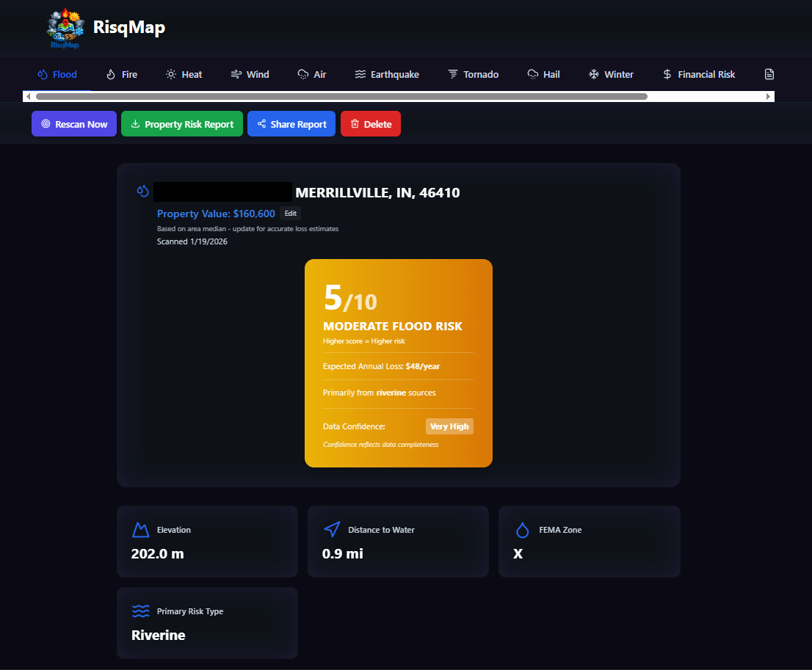This screenshot has width=812, height=670.
Task: Click the Elevation mountain icon
Action: click(140, 529)
